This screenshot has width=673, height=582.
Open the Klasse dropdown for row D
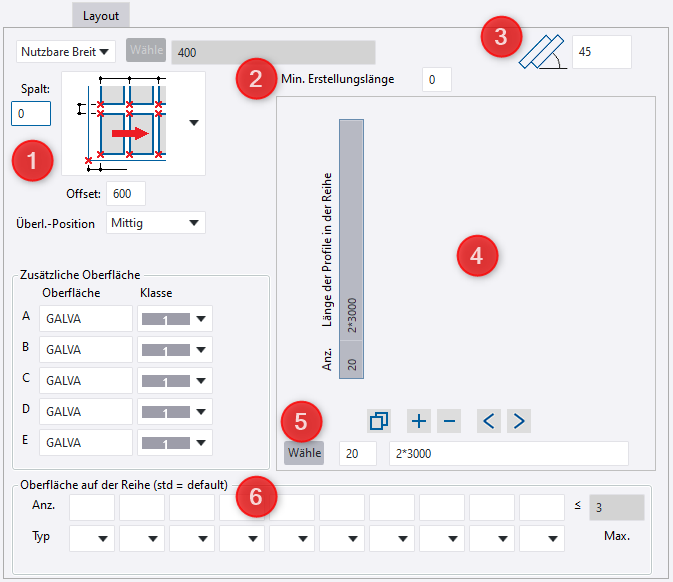coord(175,411)
